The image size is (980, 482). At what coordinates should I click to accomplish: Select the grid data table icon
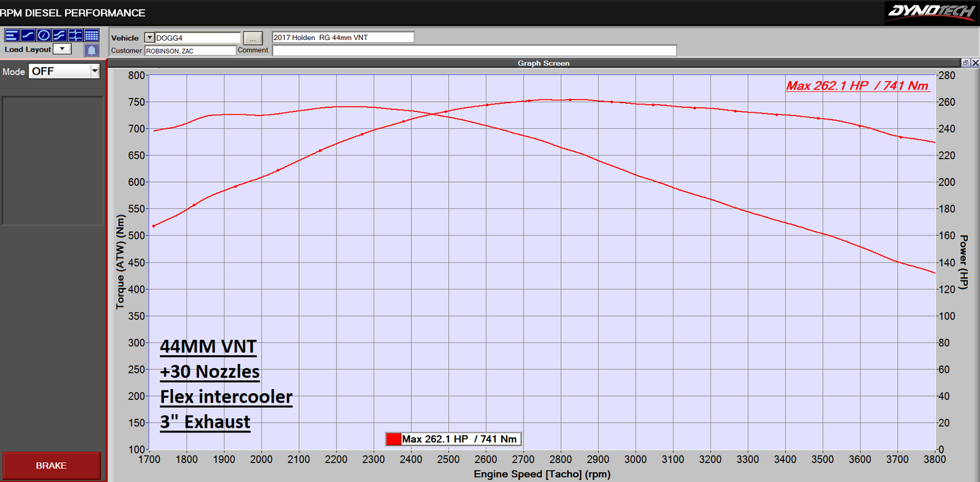(91, 35)
